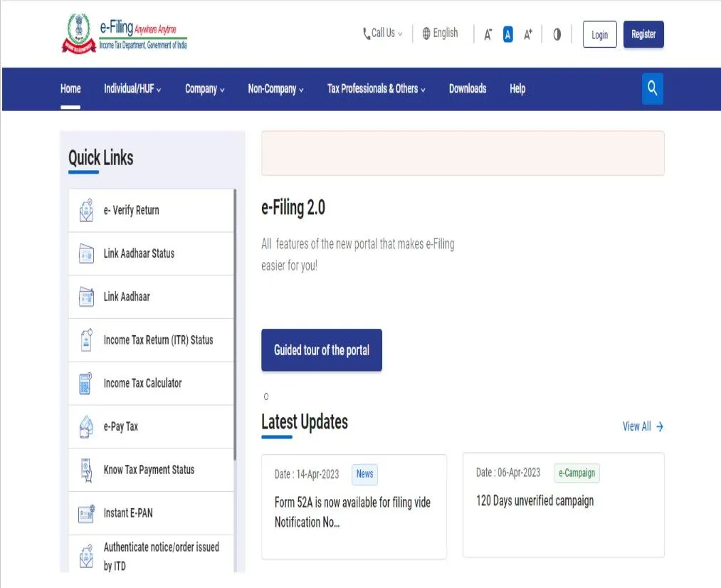Open the Downloads menu item
The image size is (721, 588).
(468, 89)
